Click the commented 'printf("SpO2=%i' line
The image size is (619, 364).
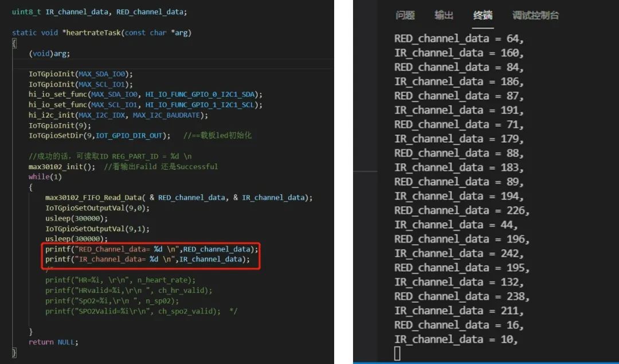112,300
